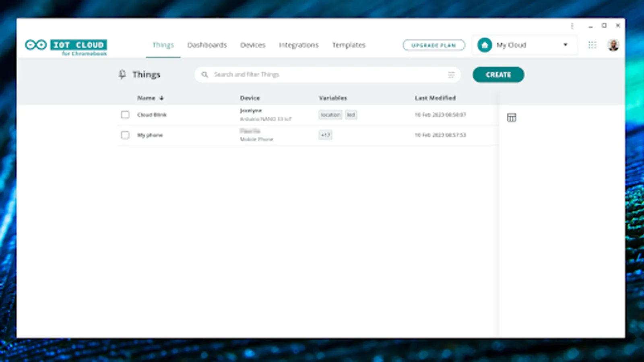The width and height of the screenshot is (644, 362).
Task: Switch to the Integrations tab
Action: coord(299,45)
